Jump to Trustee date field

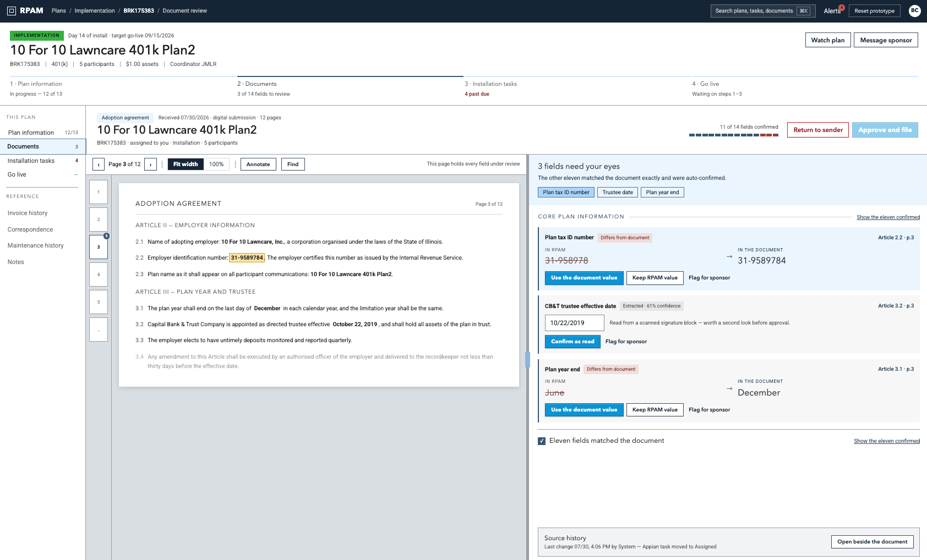click(618, 193)
